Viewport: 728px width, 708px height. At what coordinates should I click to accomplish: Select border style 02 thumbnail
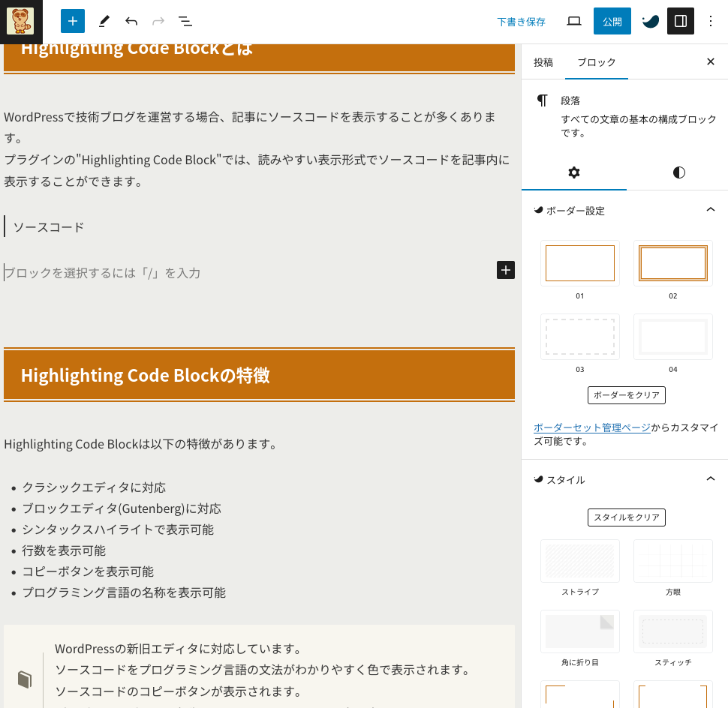(x=672, y=263)
